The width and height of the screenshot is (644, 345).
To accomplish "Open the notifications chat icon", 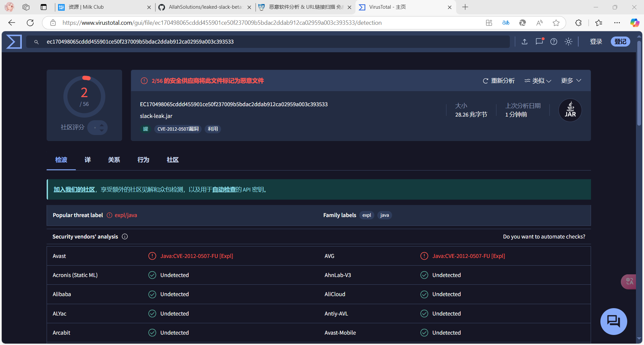I will point(539,42).
